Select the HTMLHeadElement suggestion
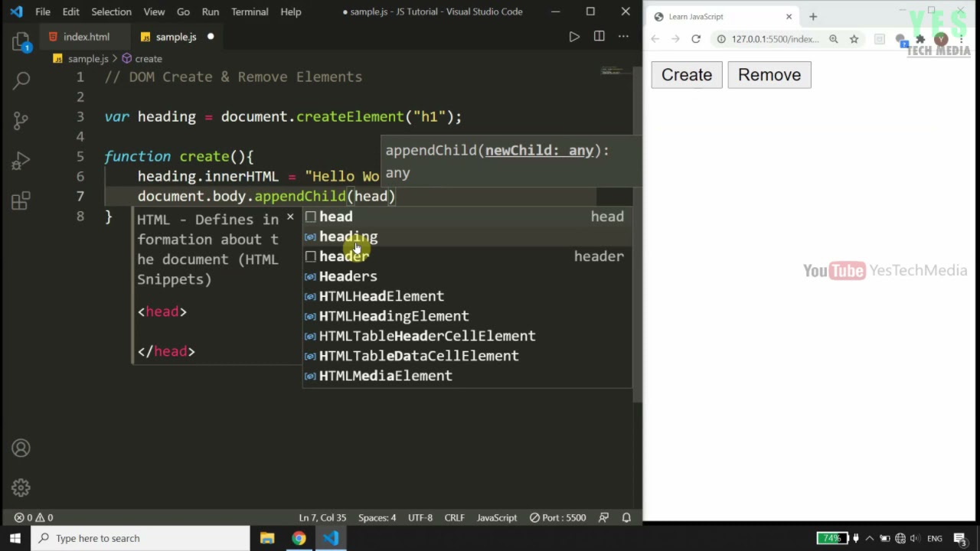The height and width of the screenshot is (551, 980). click(467, 296)
